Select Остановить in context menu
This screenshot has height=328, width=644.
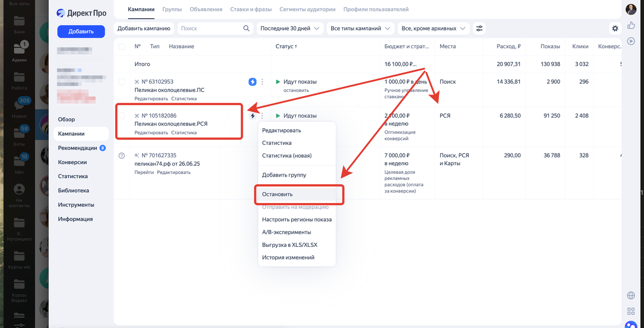297,194
